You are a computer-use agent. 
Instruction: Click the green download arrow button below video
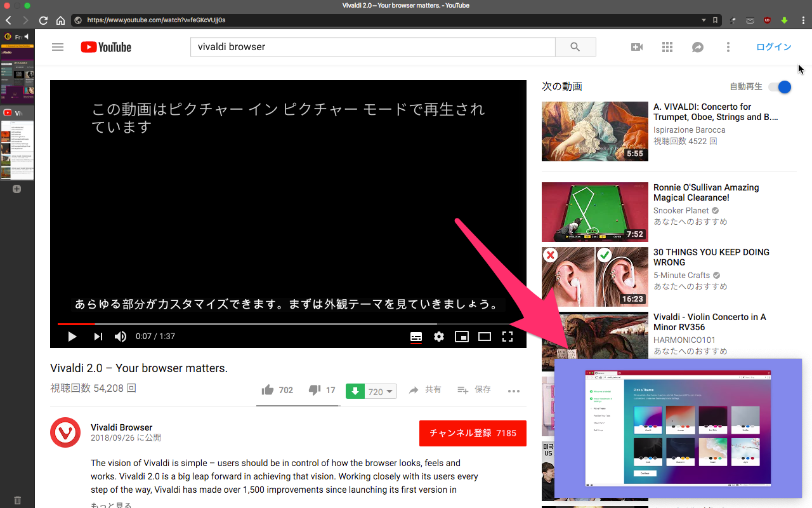[355, 391]
